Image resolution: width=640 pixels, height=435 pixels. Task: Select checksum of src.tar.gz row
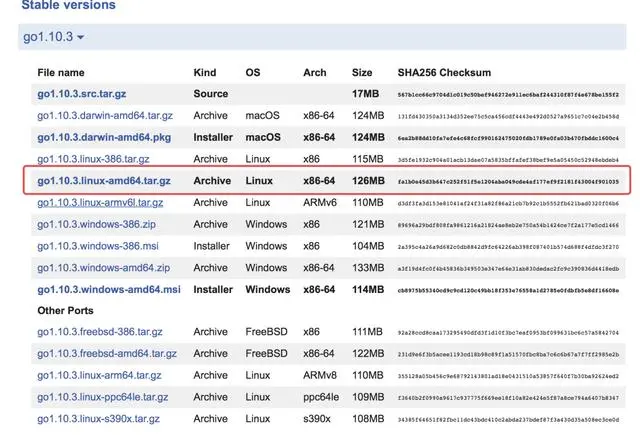coord(508,95)
